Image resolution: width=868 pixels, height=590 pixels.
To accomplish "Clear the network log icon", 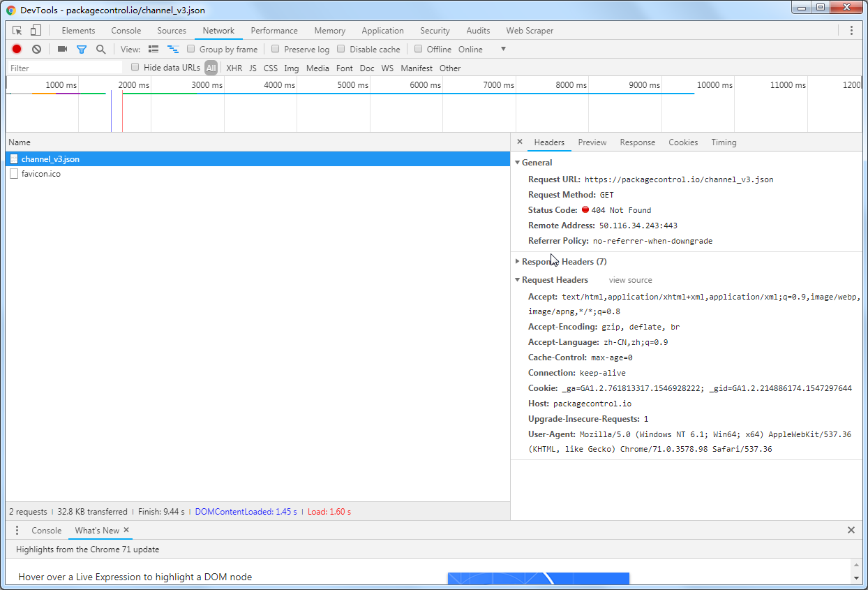I will coord(36,49).
